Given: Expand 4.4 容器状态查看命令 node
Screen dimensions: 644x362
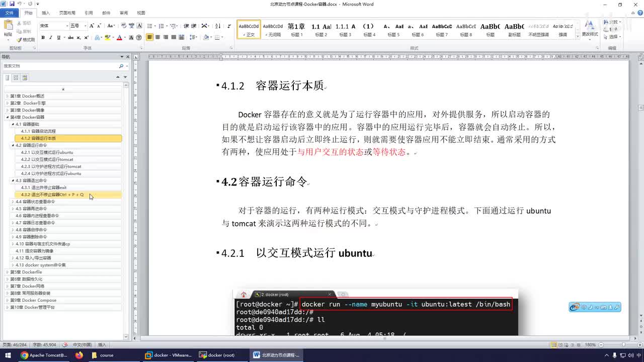Looking at the screenshot, I should (13, 202).
